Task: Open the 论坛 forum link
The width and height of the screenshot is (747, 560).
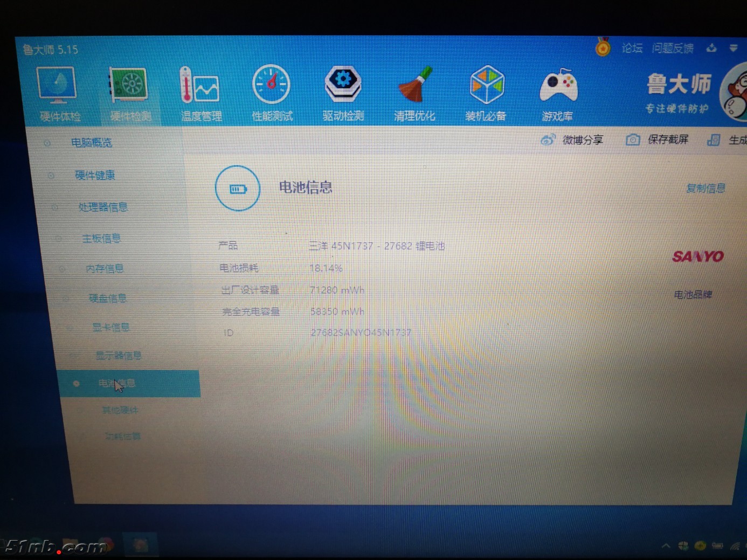Action: click(x=632, y=48)
